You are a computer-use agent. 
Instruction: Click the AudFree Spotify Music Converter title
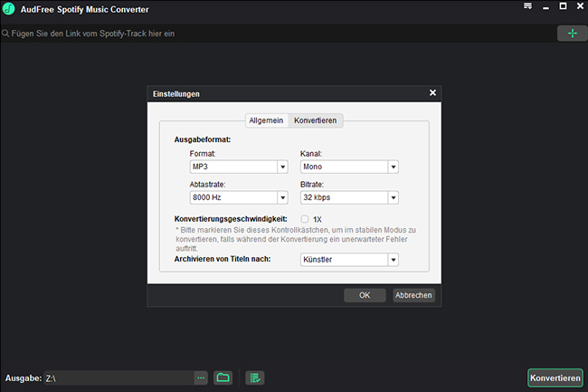pyautogui.click(x=85, y=9)
